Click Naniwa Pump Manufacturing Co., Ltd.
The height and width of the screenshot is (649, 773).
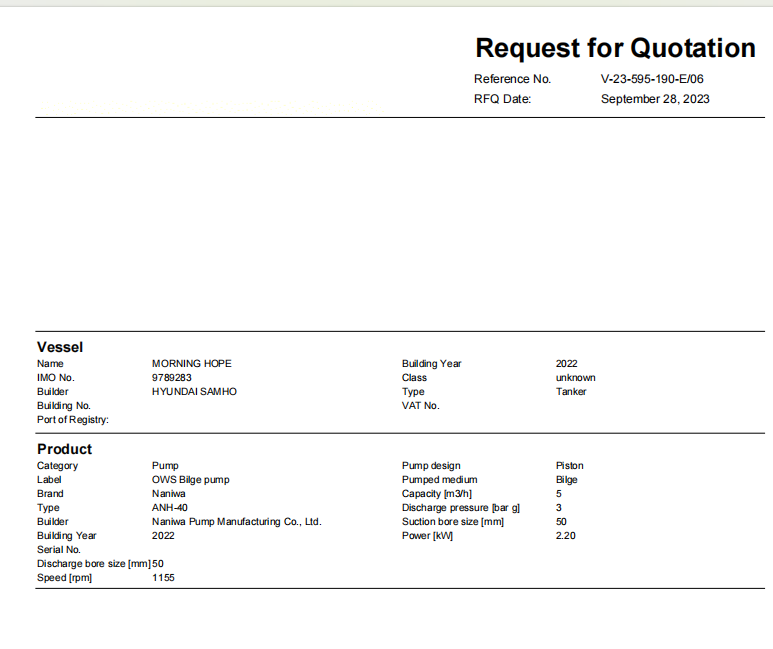[x=236, y=522]
